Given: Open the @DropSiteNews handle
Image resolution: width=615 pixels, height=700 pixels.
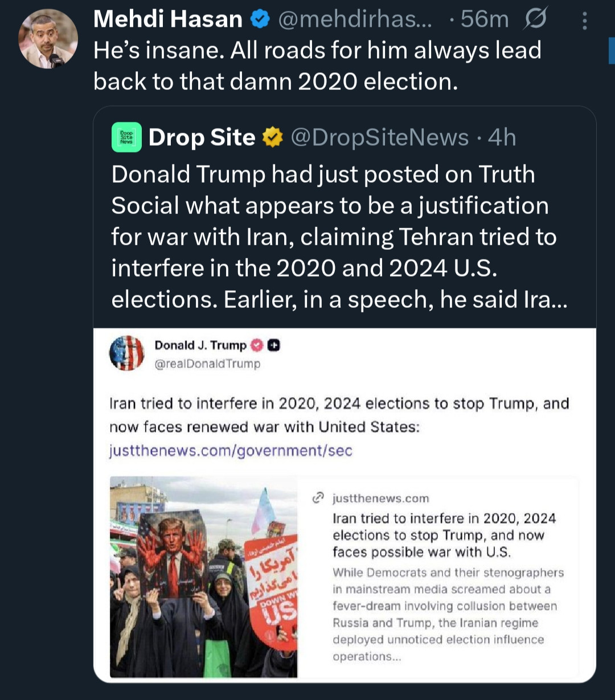Looking at the screenshot, I should 380,138.
